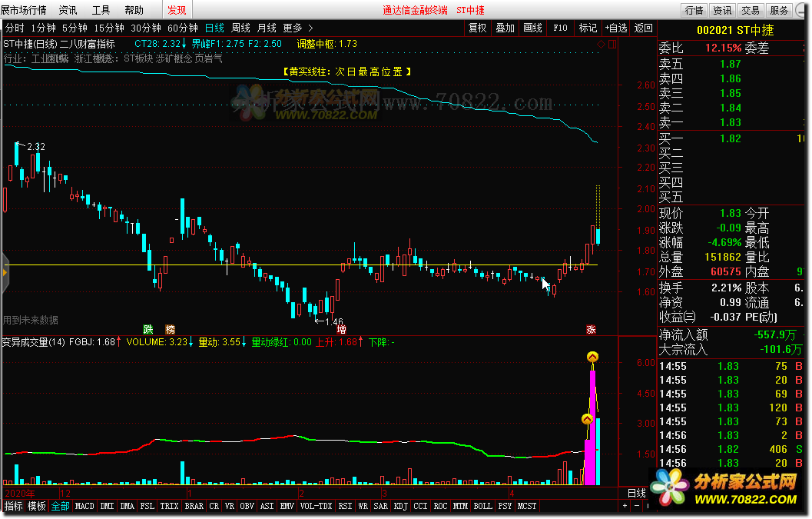Image resolution: width=812 pixels, height=519 pixels.
Task: Click the 复权 toolbar button
Action: click(x=478, y=28)
